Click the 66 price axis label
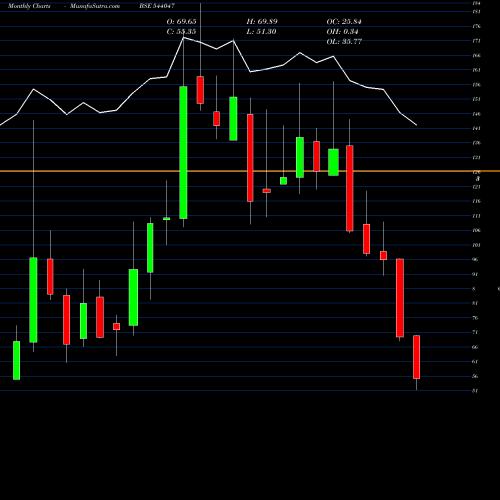This screenshot has height=500, width=500. coord(475,347)
